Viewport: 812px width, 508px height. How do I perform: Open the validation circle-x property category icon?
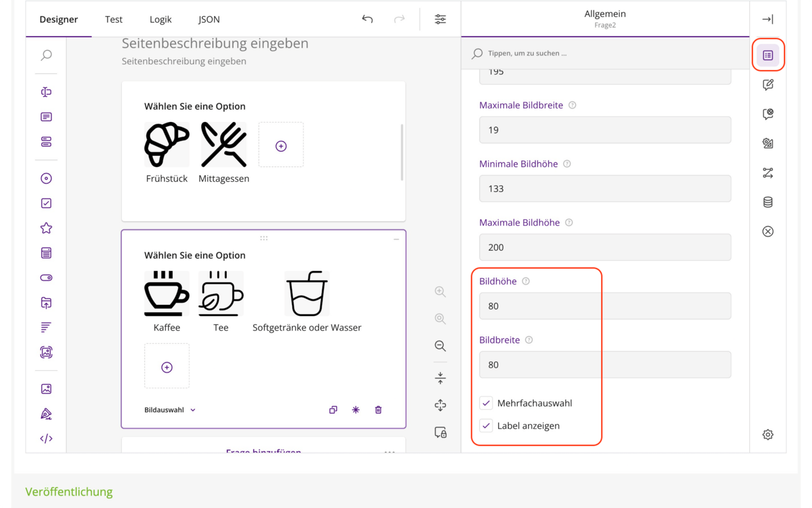[x=768, y=232]
